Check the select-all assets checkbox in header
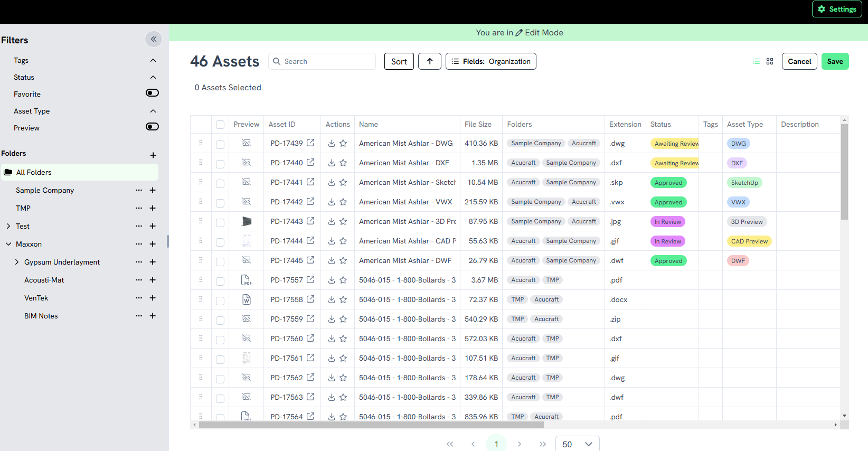 (220, 125)
